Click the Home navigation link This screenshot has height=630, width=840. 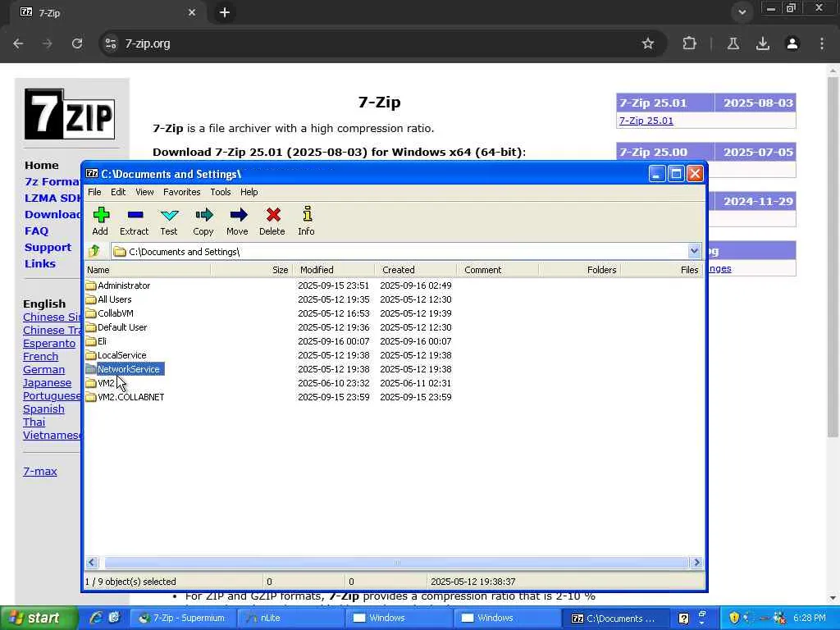click(42, 165)
